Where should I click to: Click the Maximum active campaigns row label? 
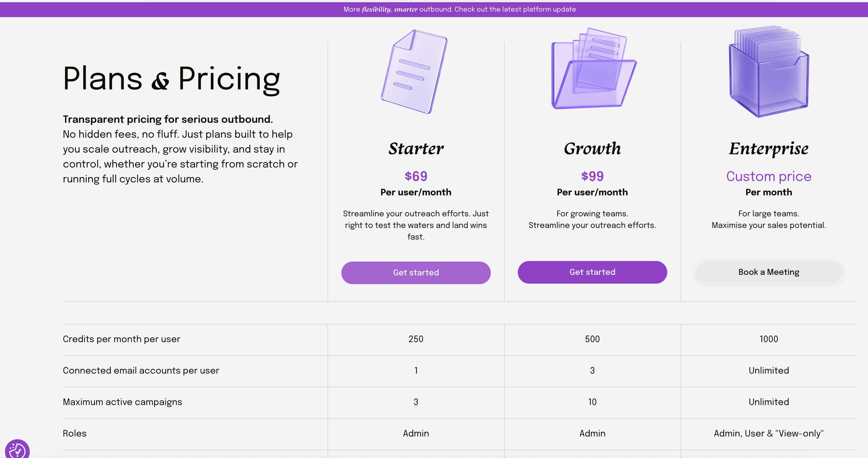coord(122,402)
